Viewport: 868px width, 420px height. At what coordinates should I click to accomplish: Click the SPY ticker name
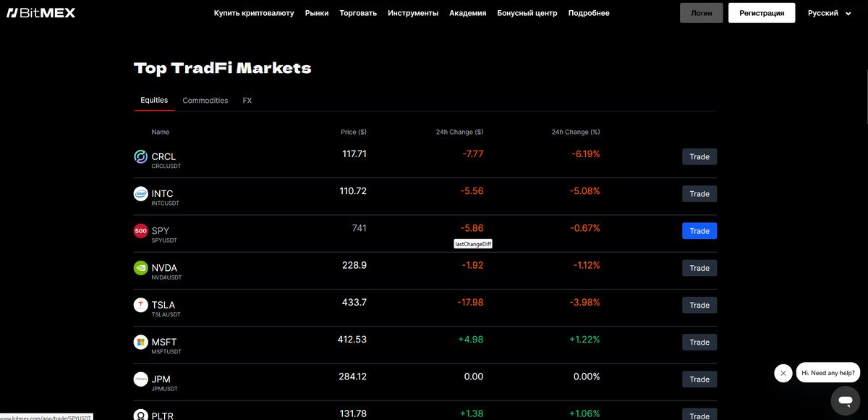(x=160, y=230)
